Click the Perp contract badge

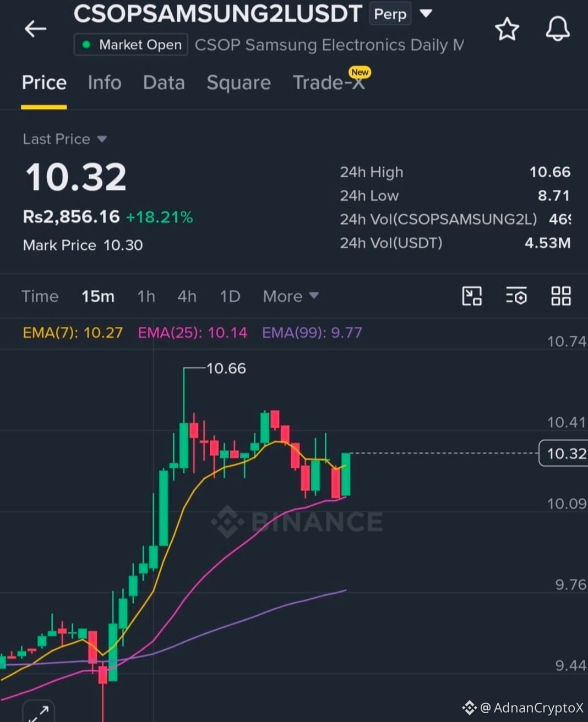point(390,14)
